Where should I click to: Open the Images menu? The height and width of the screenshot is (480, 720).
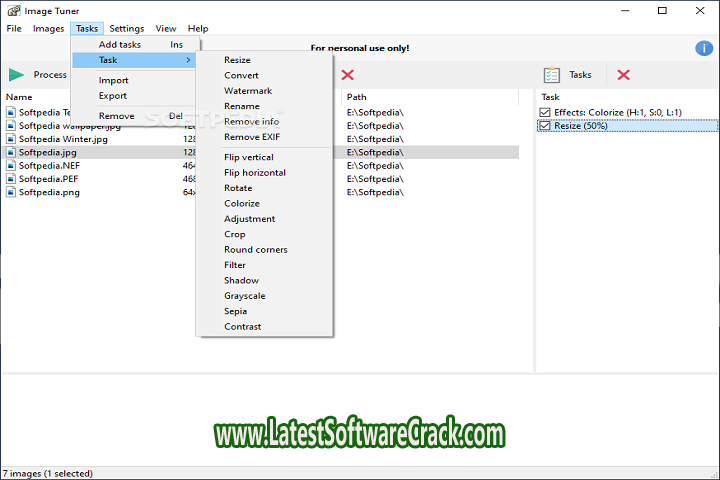(48, 28)
